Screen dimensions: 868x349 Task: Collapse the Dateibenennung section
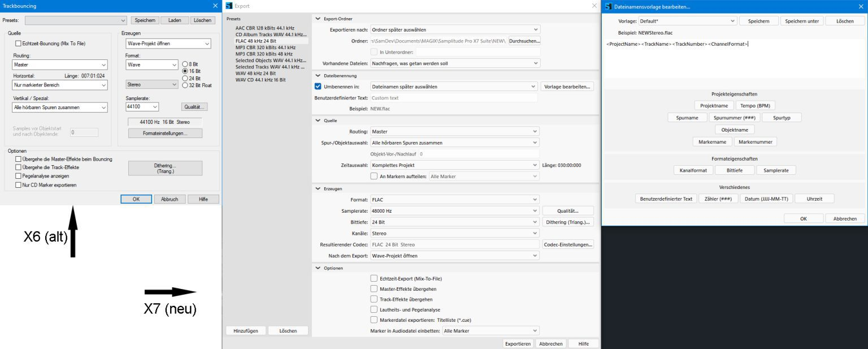(318, 75)
